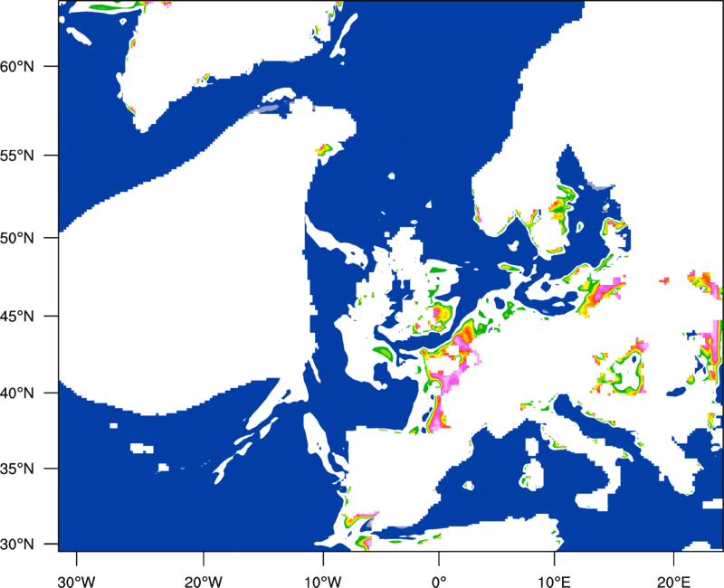
Task: Click the tick mark beside 45°N
Action: (52, 316)
